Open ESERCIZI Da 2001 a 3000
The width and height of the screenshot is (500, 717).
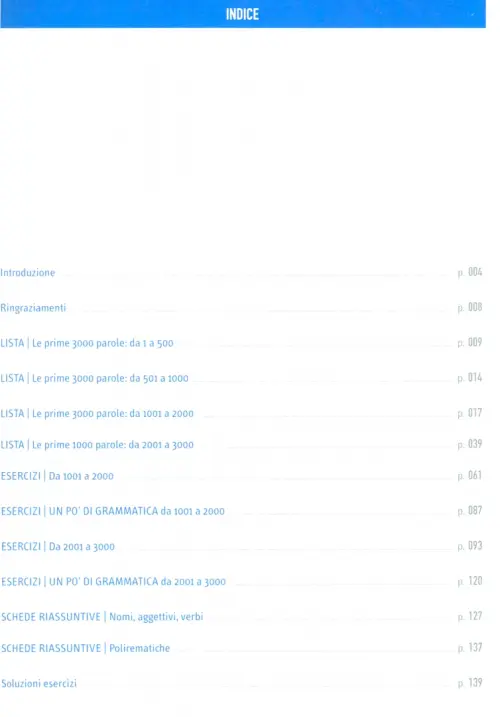(x=58, y=546)
